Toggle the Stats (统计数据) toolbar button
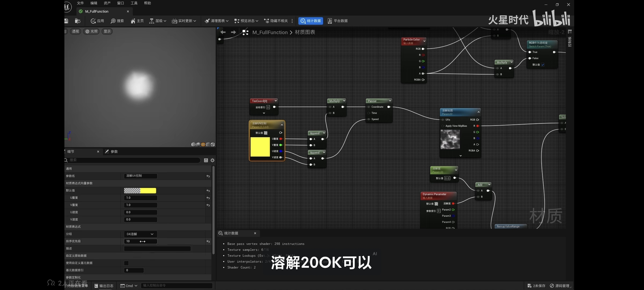Viewport: 644px width, 290px height. click(310, 21)
